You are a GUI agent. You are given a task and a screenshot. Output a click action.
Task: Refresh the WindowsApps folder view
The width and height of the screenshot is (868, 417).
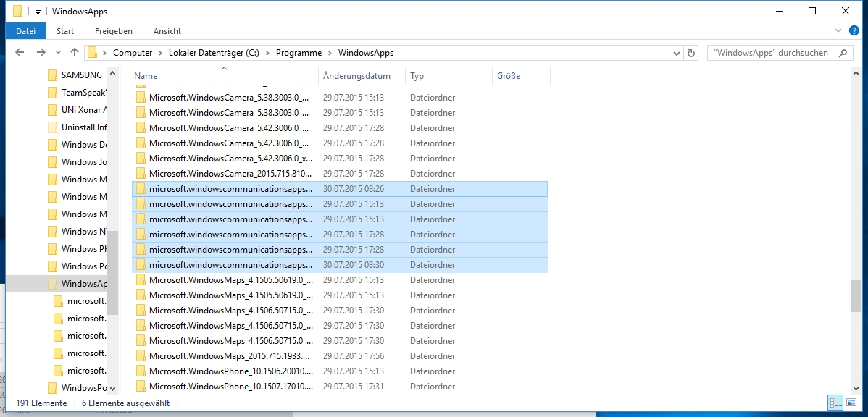(691, 53)
